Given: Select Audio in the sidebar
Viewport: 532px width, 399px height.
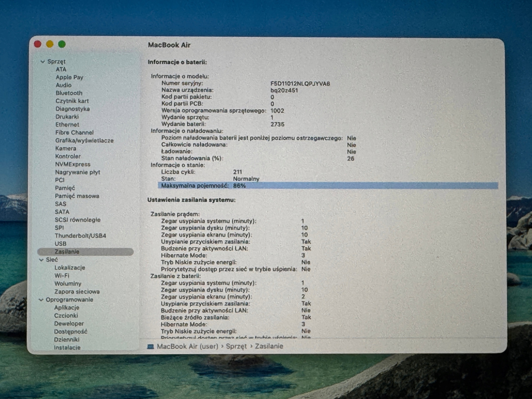Looking at the screenshot, I should pos(64,85).
